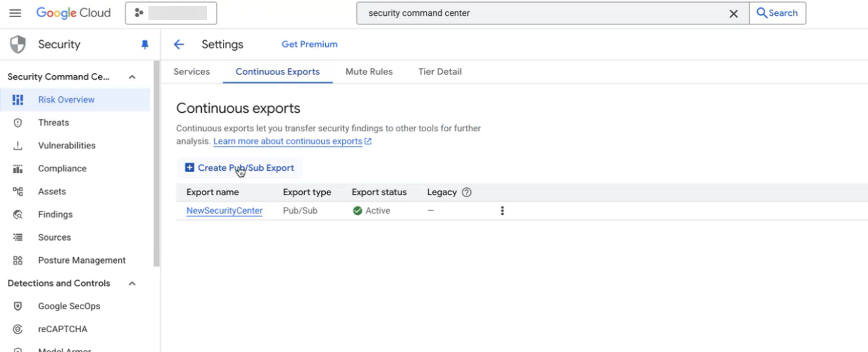Open the NewSecurityCenter export link
The width and height of the screenshot is (868, 352).
(x=224, y=211)
